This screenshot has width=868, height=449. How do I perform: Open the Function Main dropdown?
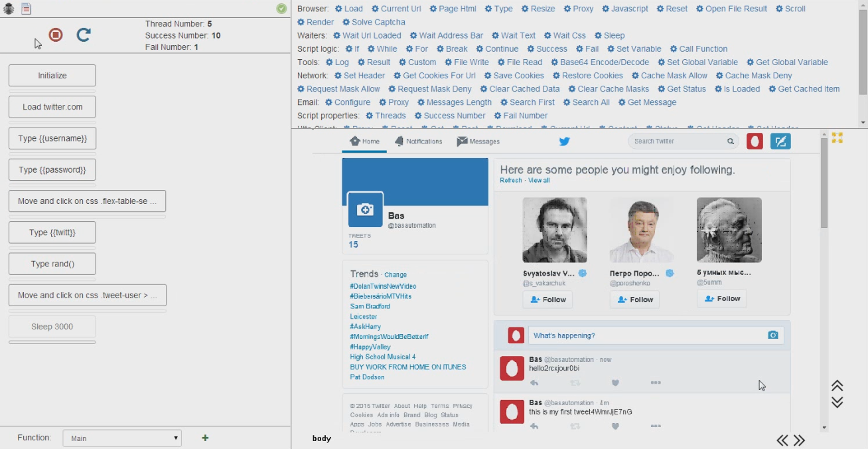coord(122,438)
